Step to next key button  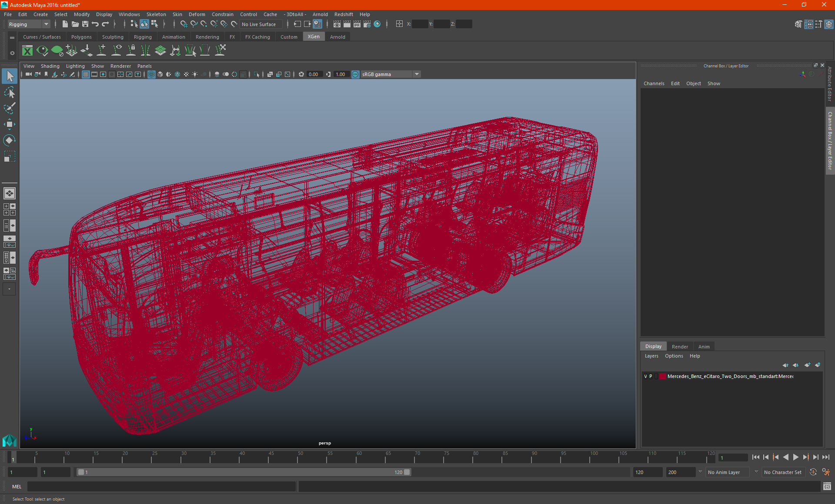coord(805,457)
